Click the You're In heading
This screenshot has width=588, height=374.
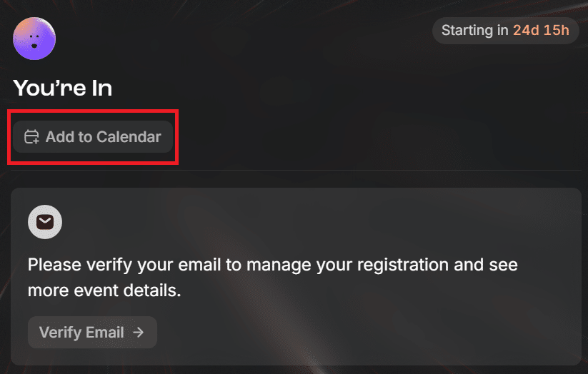pyautogui.click(x=63, y=88)
